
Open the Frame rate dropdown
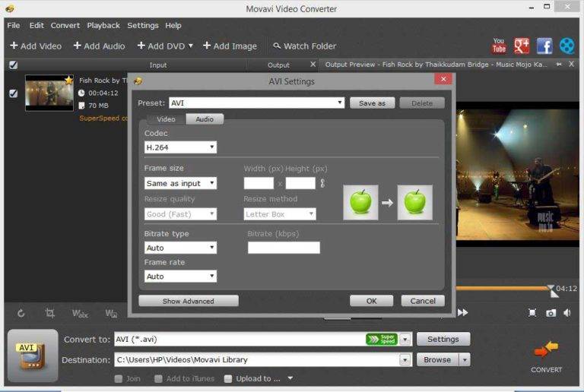coord(180,277)
